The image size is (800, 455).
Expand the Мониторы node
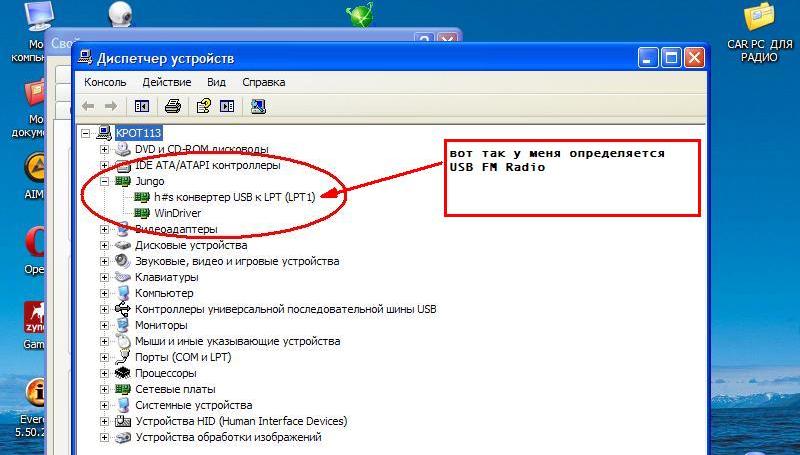pyautogui.click(x=105, y=325)
